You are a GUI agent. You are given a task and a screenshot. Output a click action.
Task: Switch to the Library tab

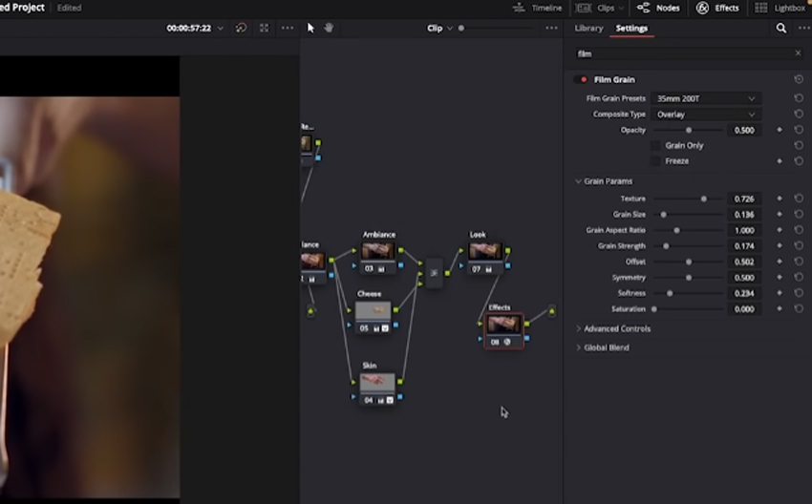(588, 28)
